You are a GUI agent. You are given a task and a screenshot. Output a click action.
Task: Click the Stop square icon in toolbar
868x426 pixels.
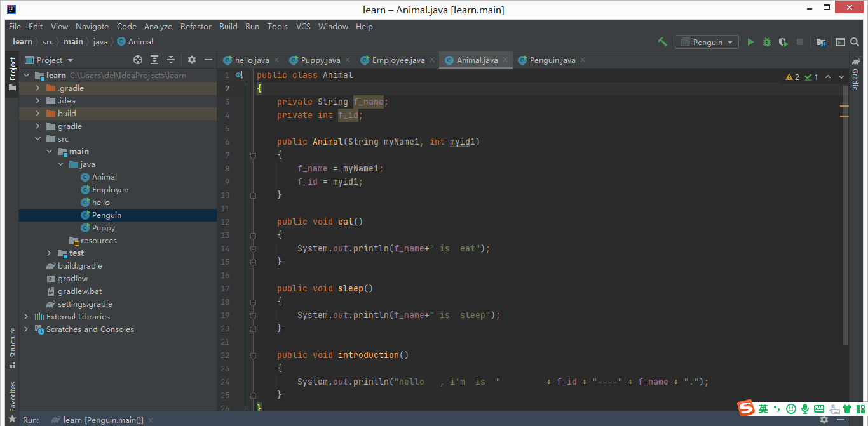800,42
